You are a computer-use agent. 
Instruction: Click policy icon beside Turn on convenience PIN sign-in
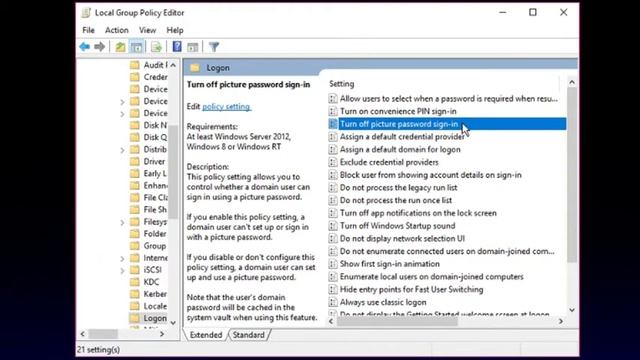pyautogui.click(x=333, y=111)
